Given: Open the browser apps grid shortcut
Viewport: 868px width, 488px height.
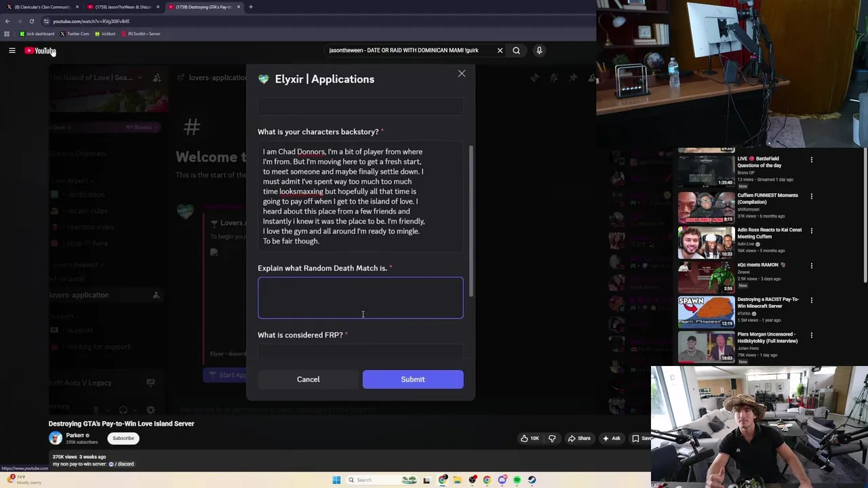Looking at the screenshot, I should click(7, 34).
